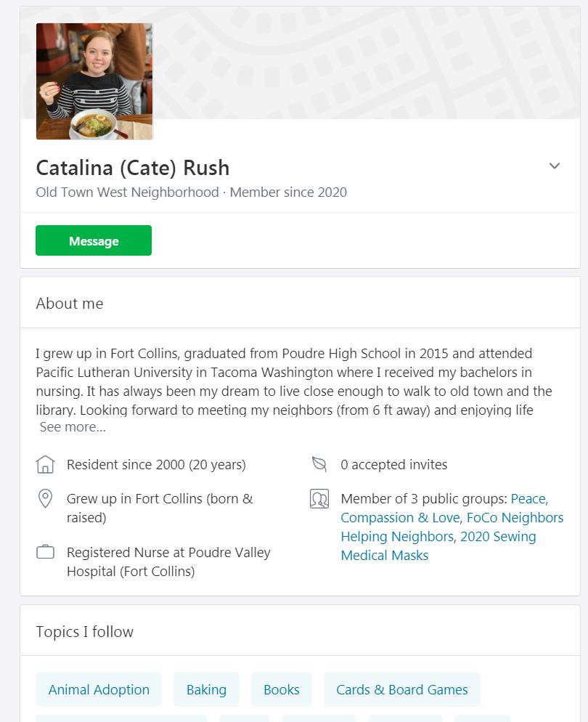The width and height of the screenshot is (588, 722).
Task: Click the location pin icon near Grew up
Action: tap(45, 499)
